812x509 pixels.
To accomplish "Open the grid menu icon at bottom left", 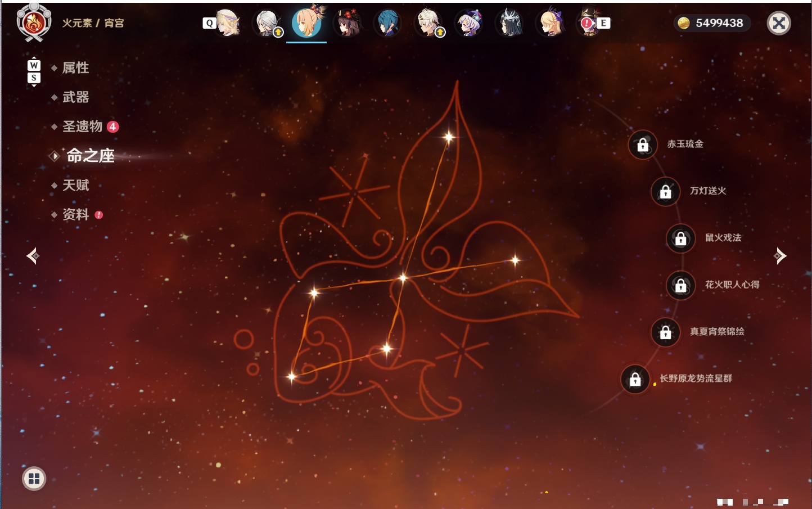I will click(34, 479).
